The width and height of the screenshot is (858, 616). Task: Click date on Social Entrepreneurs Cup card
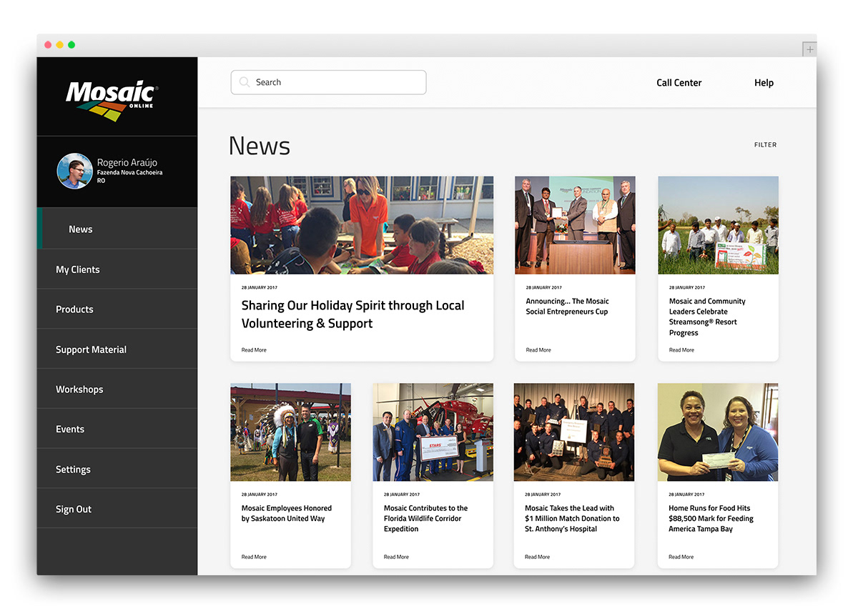[543, 287]
